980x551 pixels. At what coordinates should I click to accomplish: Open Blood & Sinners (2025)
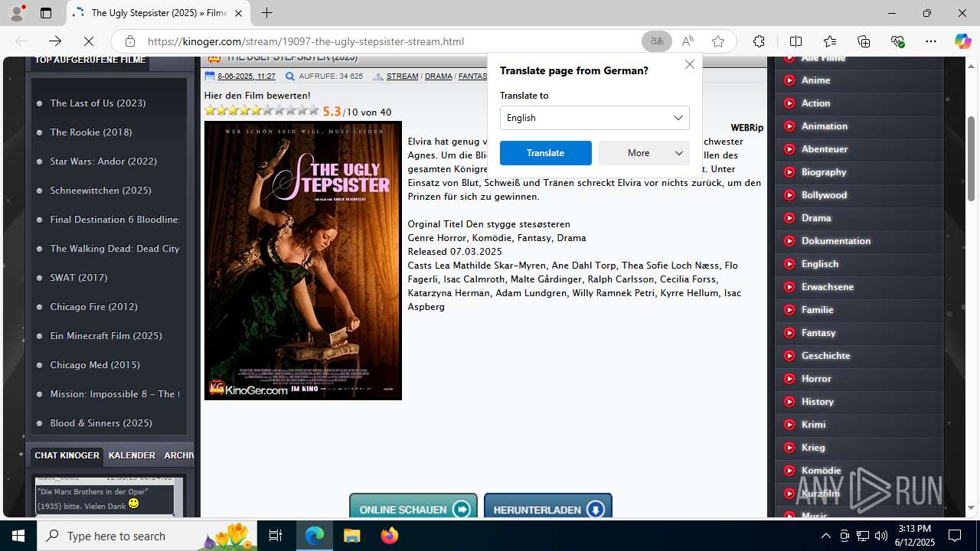101,422
